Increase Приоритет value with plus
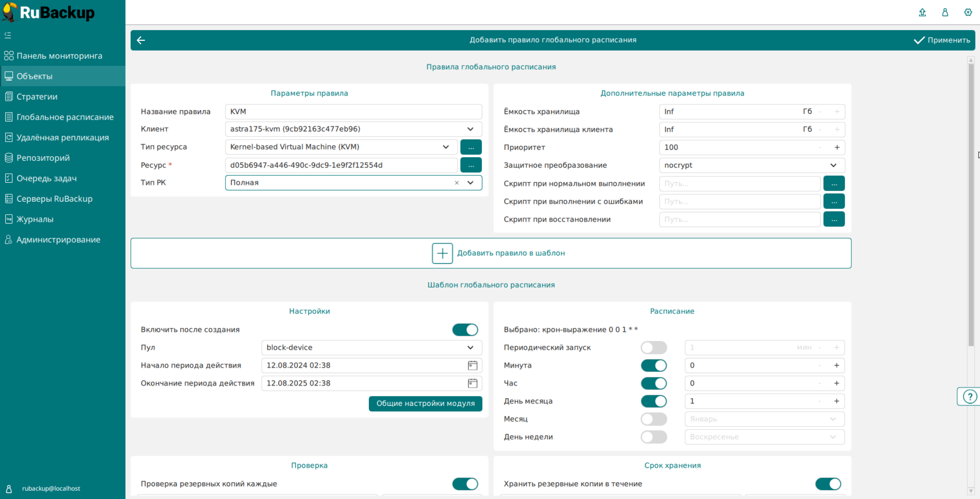The width and height of the screenshot is (980, 499). tap(837, 147)
